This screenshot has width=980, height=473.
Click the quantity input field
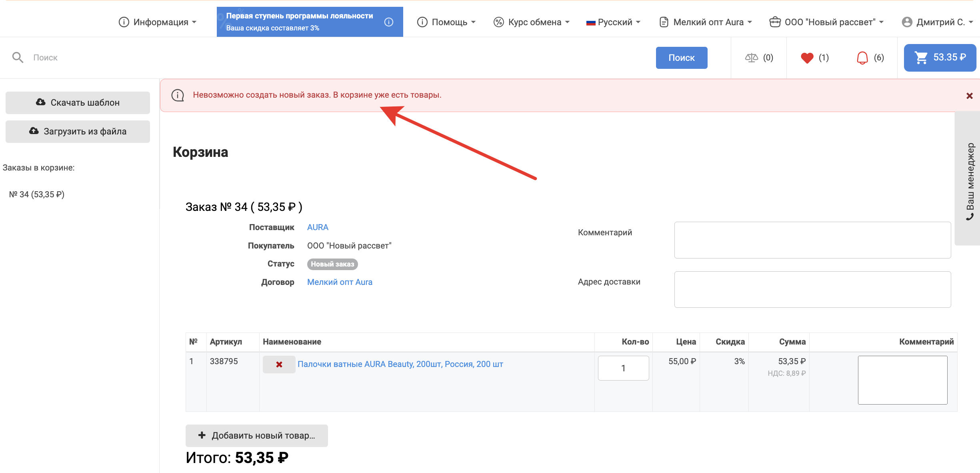(x=623, y=368)
